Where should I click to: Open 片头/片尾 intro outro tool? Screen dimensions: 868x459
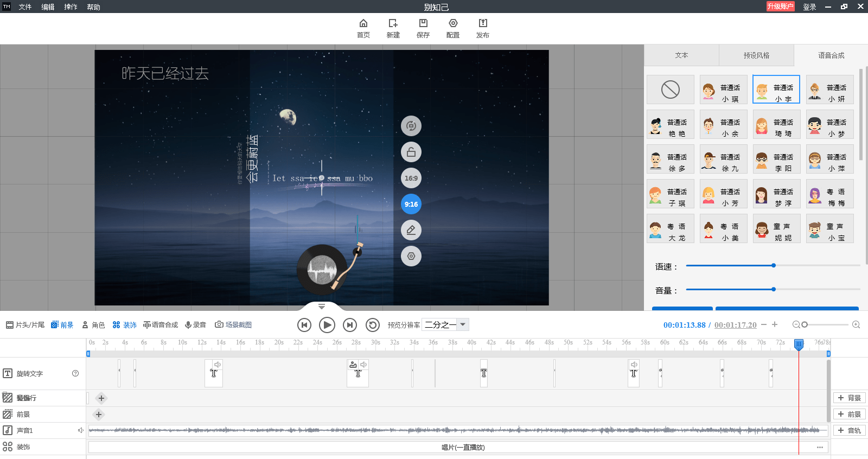[25, 324]
